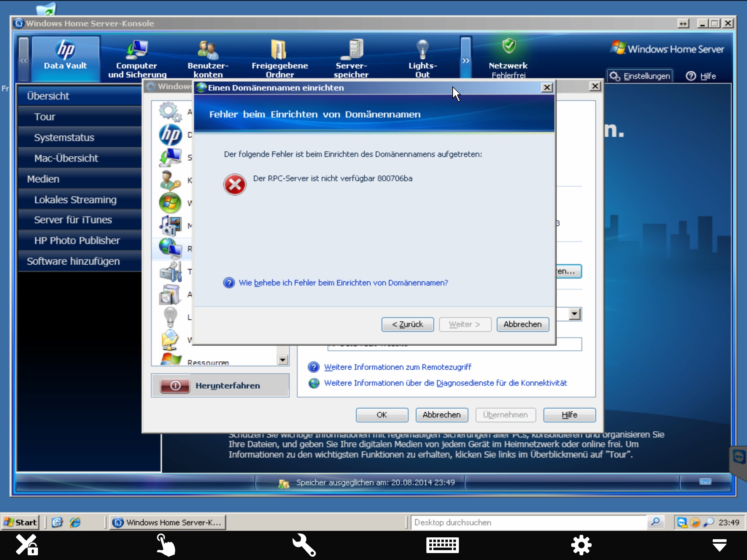Click the red error icon in wizard
747x560 pixels.
(x=235, y=184)
